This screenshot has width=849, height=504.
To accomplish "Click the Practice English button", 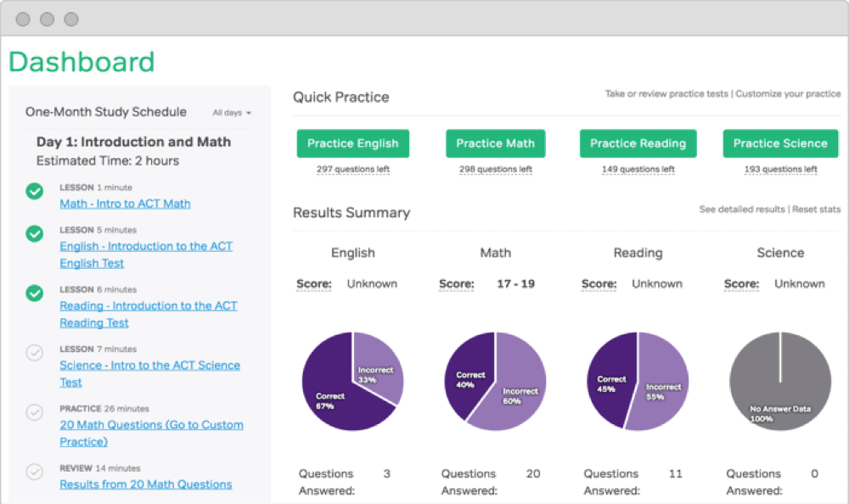I will click(x=352, y=143).
